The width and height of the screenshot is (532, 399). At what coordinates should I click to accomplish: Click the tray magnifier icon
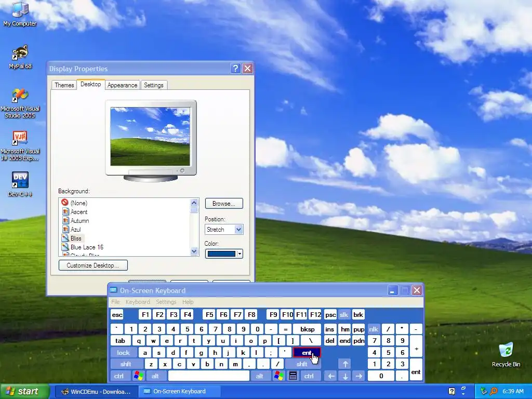[x=494, y=391]
